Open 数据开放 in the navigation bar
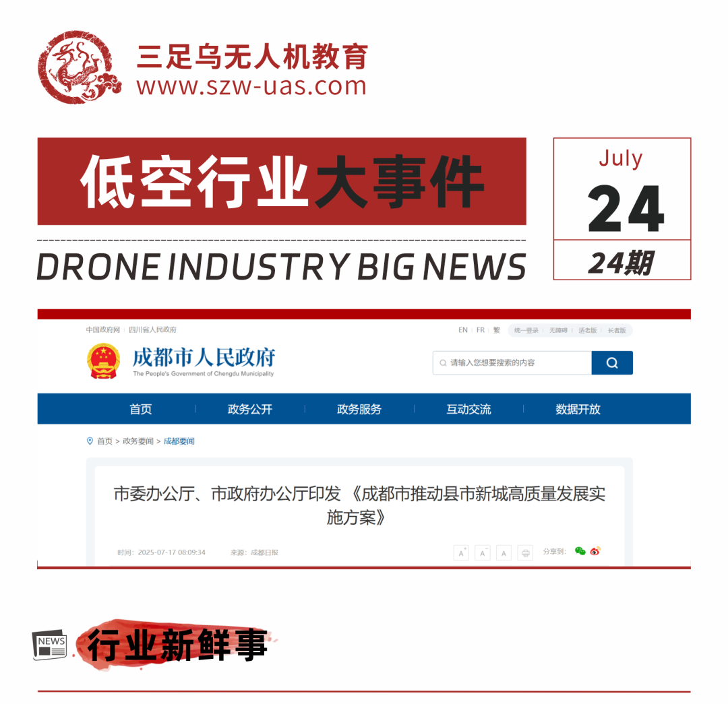Image resolution: width=728 pixels, height=704 pixels. click(x=578, y=409)
